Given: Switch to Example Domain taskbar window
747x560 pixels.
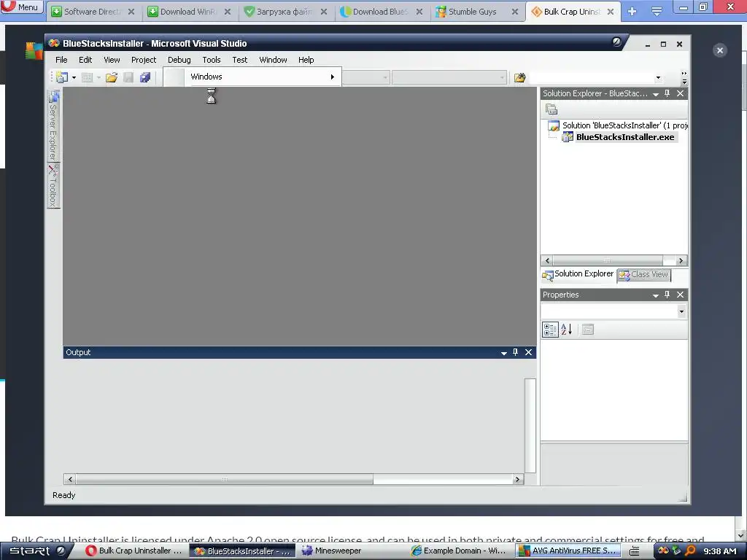Looking at the screenshot, I should (x=459, y=551).
